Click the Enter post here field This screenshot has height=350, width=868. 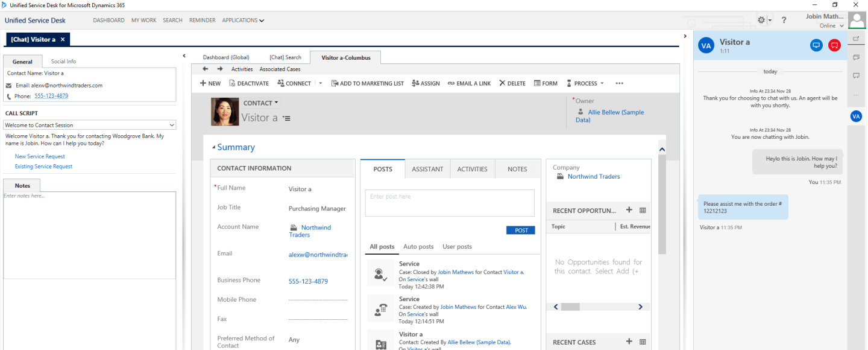[x=449, y=203]
